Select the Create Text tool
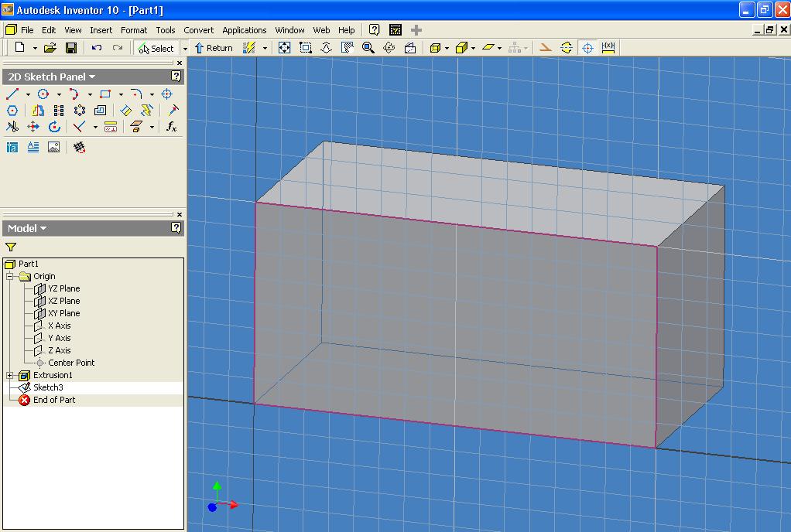This screenshot has height=532, width=791. 33,147
